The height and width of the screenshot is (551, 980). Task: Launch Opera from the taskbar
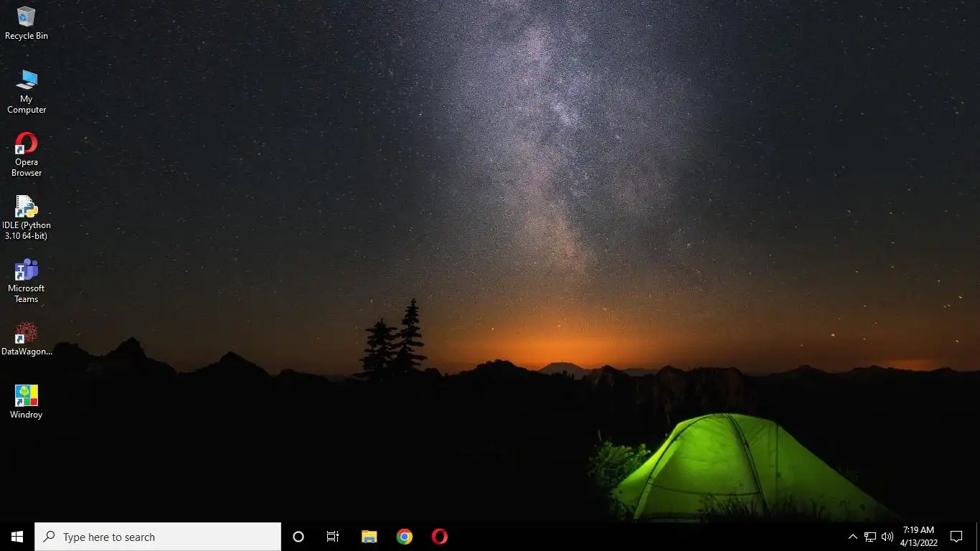pos(440,537)
